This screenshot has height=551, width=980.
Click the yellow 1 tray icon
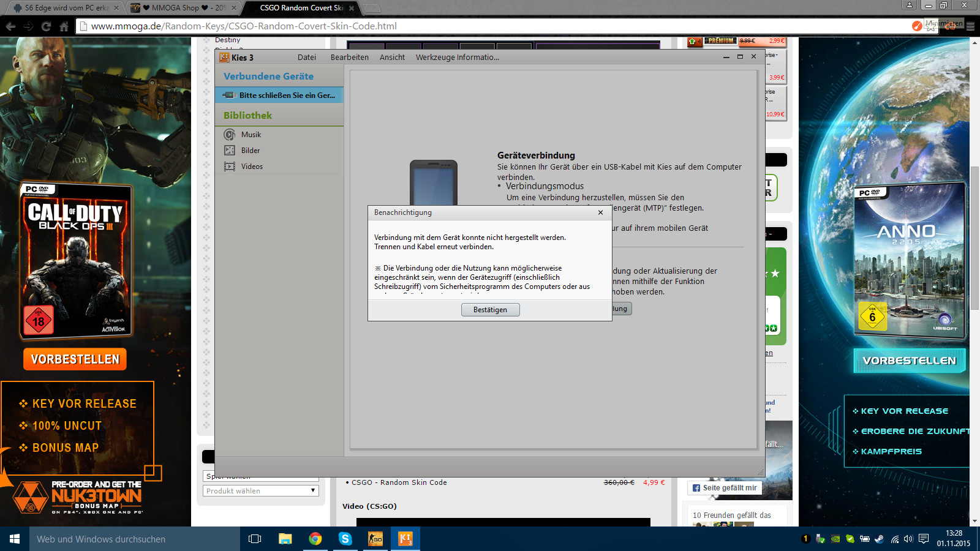point(805,539)
